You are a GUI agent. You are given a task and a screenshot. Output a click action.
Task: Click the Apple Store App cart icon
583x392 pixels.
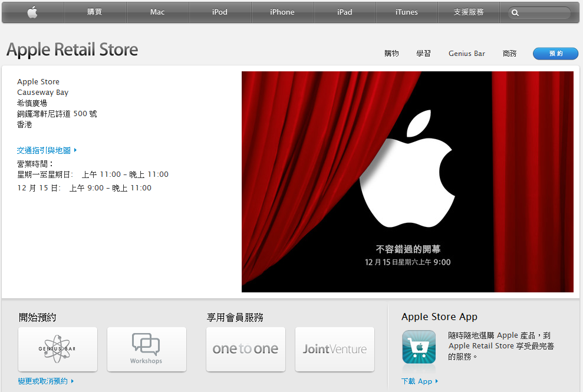click(419, 347)
